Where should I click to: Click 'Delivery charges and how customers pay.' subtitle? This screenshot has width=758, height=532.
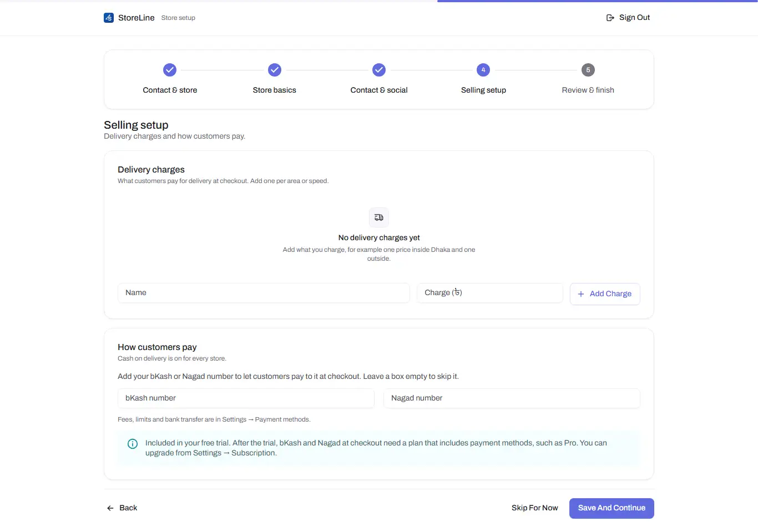point(175,136)
